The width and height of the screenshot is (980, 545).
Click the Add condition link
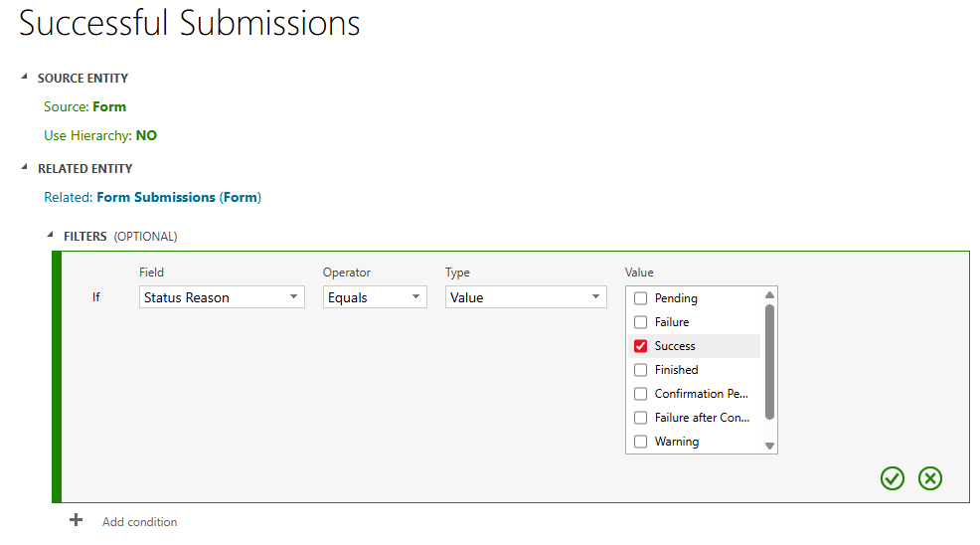[139, 521]
